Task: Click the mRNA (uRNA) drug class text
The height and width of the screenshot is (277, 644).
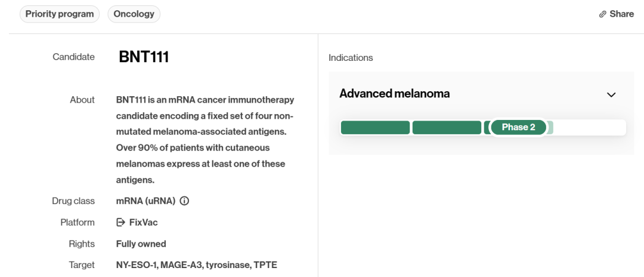Action: click(x=146, y=201)
